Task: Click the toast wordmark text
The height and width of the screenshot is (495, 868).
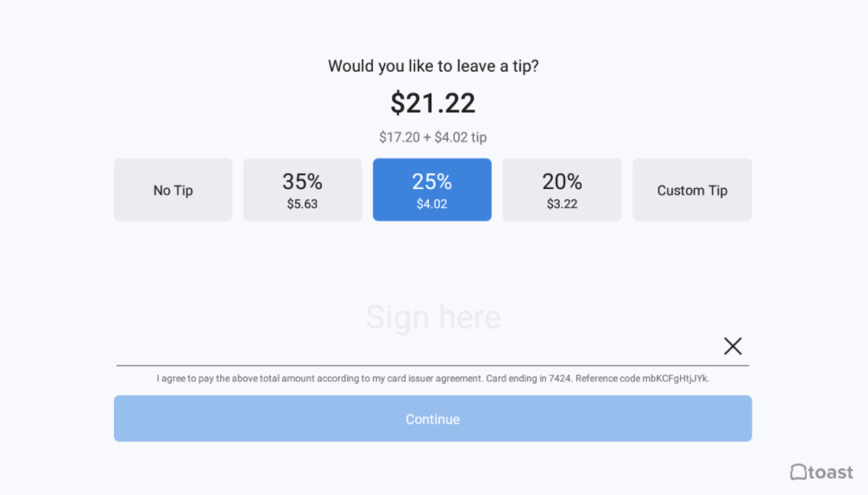Action: pyautogui.click(x=831, y=472)
